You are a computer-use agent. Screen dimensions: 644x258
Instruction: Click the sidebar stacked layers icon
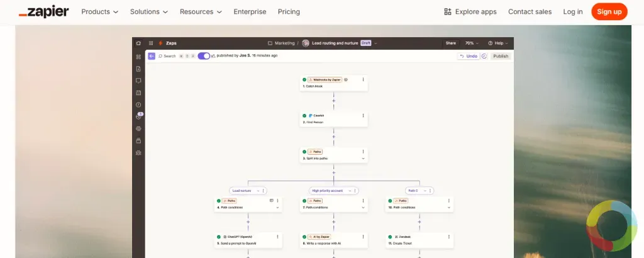[138, 140]
